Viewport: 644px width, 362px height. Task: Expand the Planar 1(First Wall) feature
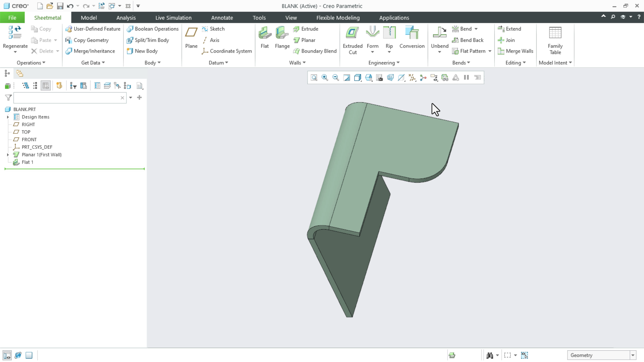pyautogui.click(x=8, y=155)
